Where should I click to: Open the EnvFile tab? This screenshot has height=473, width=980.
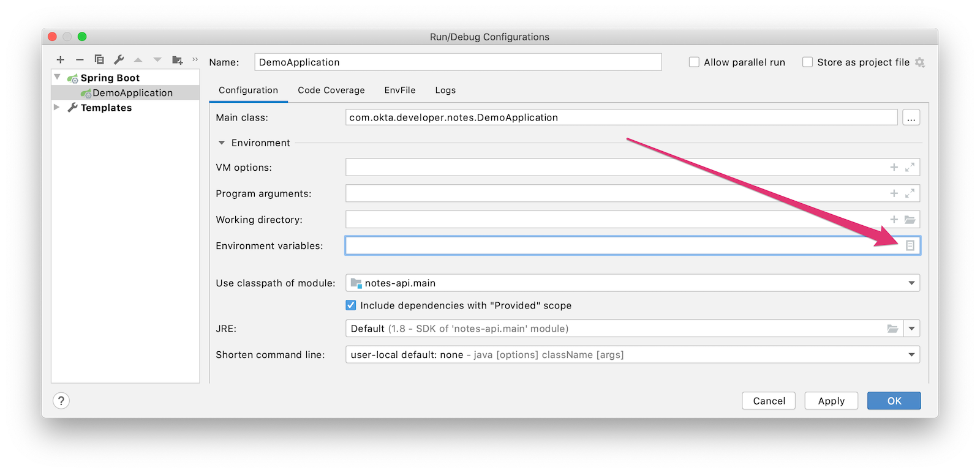click(x=399, y=90)
